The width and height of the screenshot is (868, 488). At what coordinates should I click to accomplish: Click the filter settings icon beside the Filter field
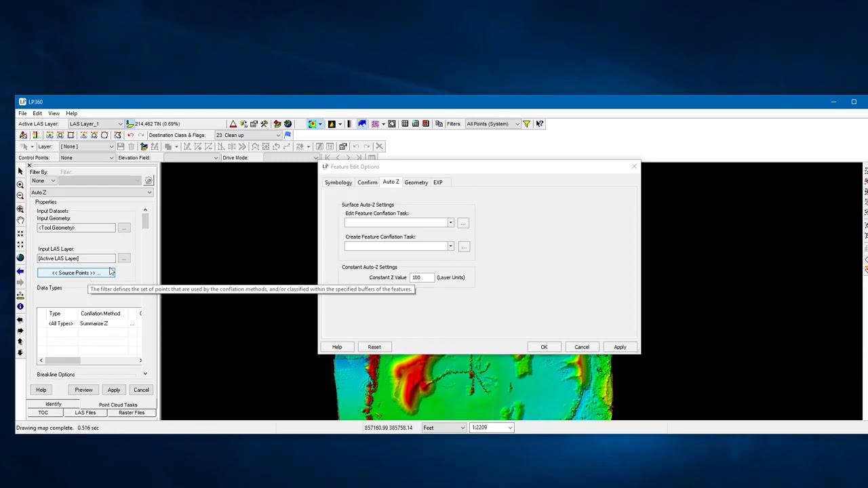coord(149,181)
